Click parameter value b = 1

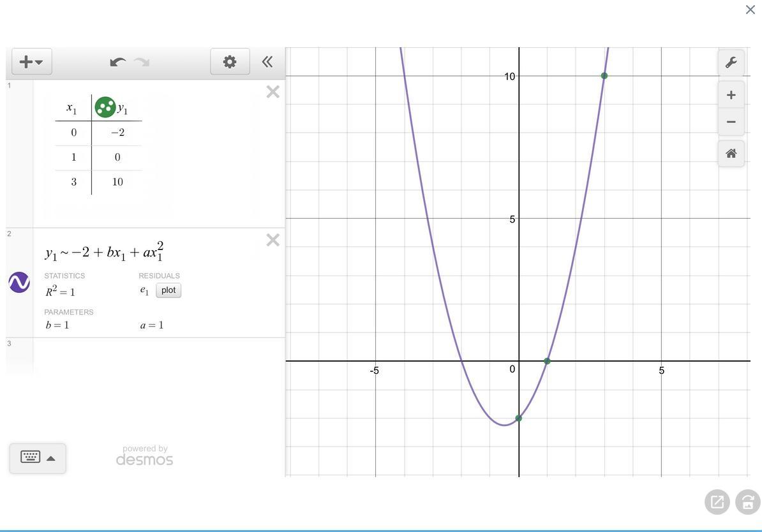click(57, 325)
